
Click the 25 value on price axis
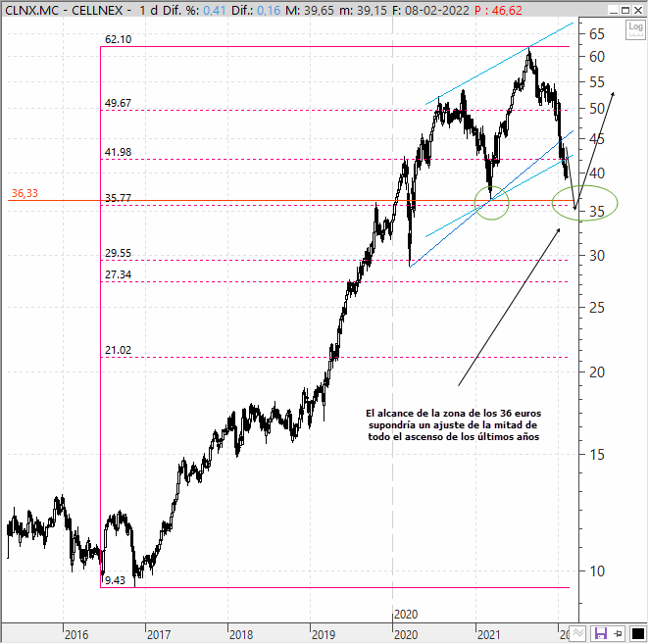(597, 308)
